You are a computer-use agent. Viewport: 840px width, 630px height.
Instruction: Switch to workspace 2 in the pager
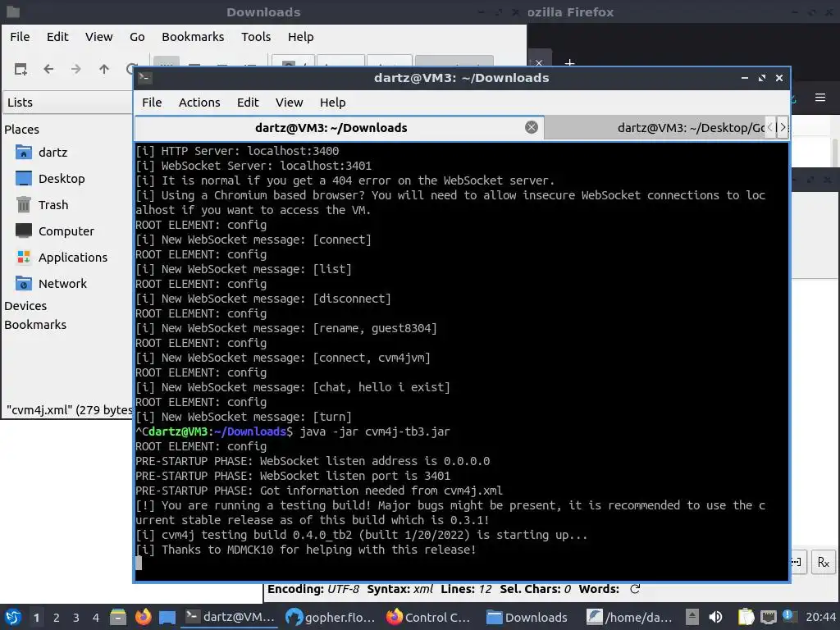click(57, 618)
